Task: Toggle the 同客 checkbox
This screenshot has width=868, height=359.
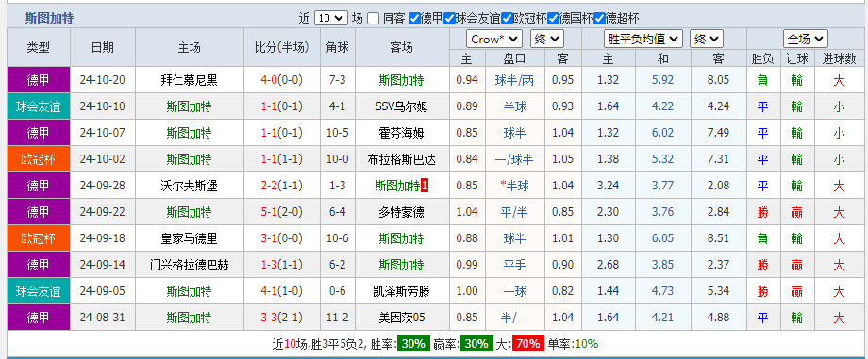Action: click(374, 18)
